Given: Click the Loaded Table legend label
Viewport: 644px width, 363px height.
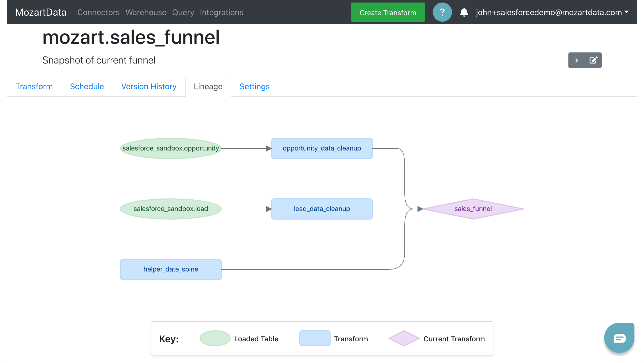Looking at the screenshot, I should tap(256, 339).
